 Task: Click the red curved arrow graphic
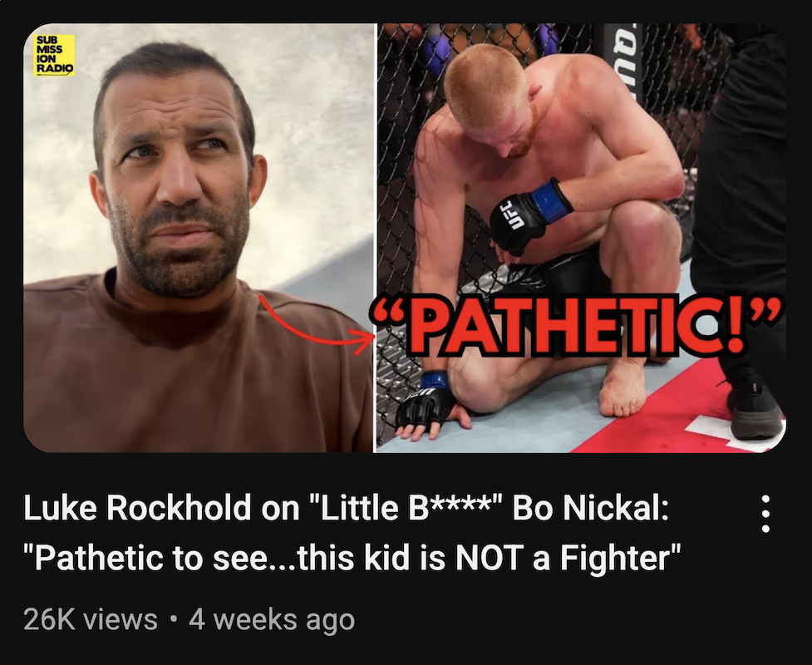(x=316, y=325)
